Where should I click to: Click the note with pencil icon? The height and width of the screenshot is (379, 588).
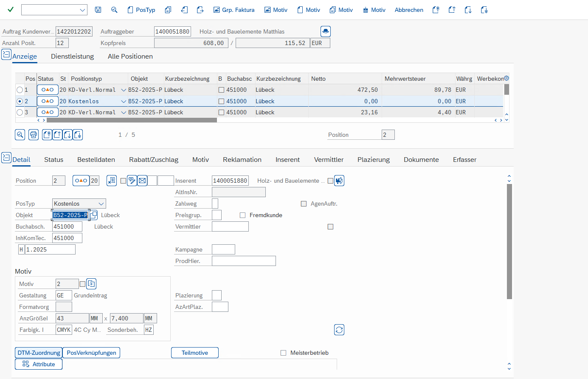point(132,181)
